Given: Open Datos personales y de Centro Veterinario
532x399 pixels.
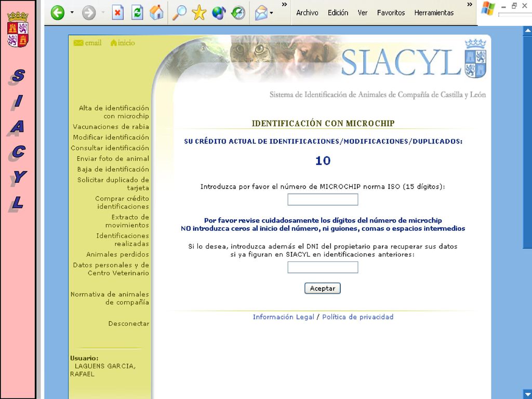Looking at the screenshot, I should tap(111, 269).
